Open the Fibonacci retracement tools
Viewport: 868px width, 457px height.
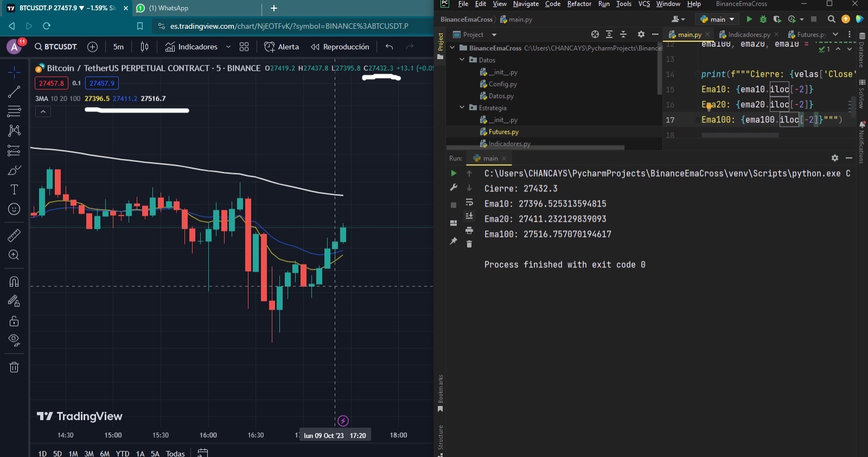pyautogui.click(x=14, y=112)
